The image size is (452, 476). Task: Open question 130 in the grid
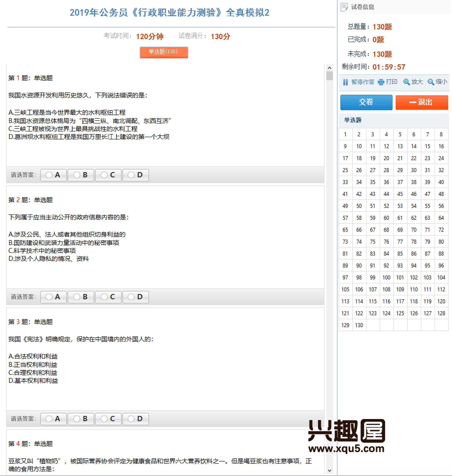pyautogui.click(x=359, y=325)
